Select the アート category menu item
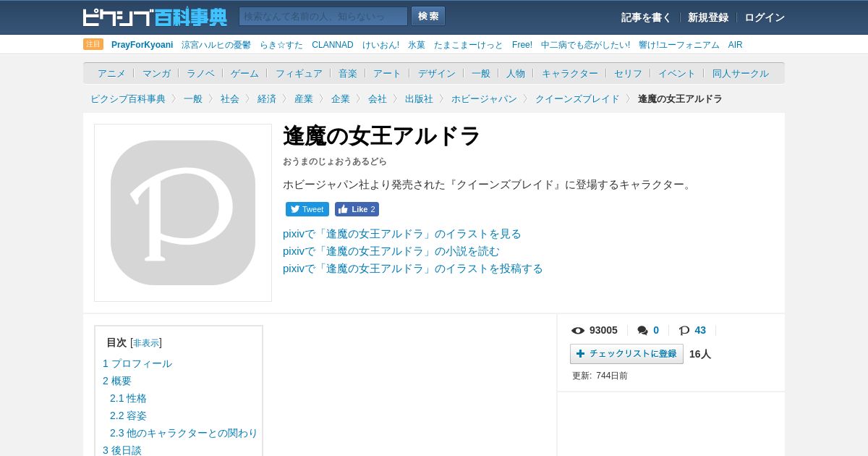The height and width of the screenshot is (456, 868). point(387,73)
